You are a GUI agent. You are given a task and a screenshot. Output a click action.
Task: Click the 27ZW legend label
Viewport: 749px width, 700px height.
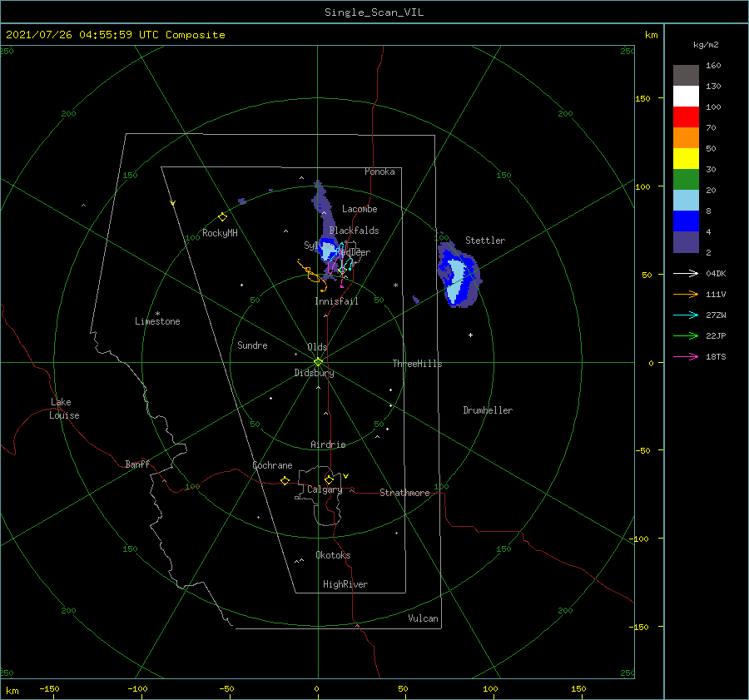(x=716, y=315)
